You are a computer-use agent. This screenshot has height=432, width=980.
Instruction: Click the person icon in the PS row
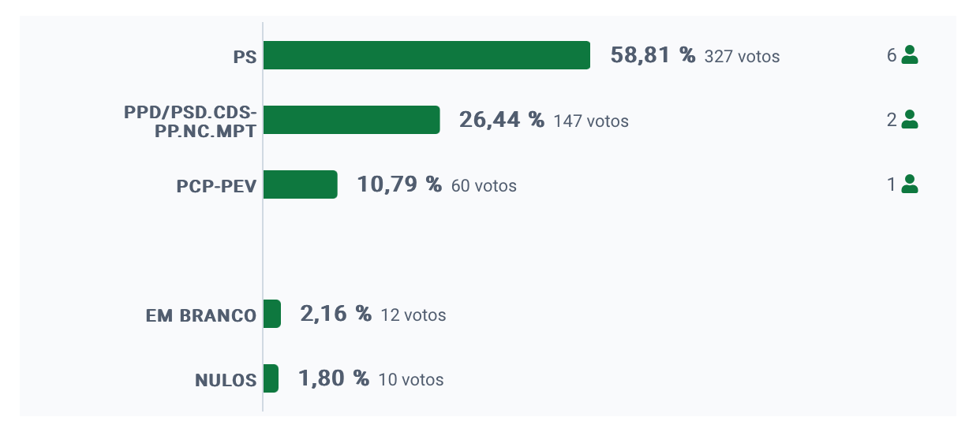(x=910, y=55)
